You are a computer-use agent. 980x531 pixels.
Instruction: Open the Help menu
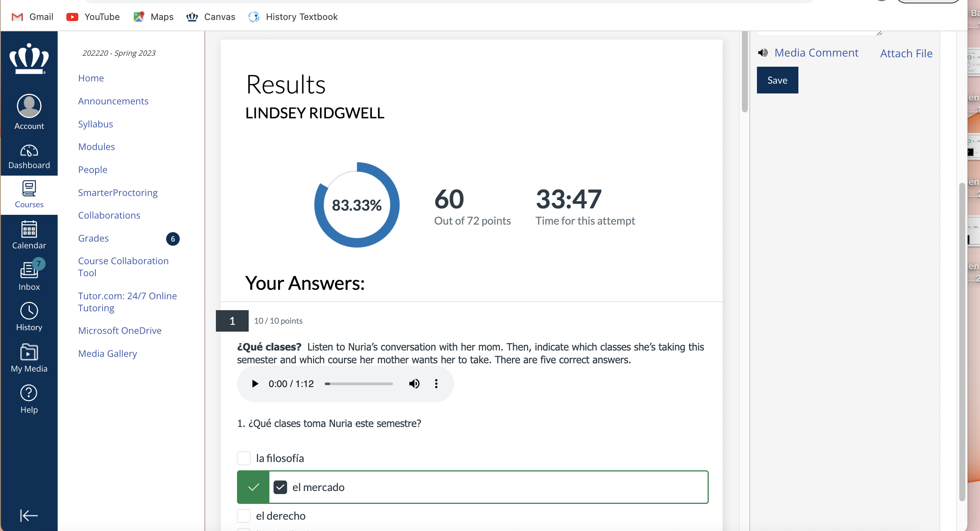29,399
